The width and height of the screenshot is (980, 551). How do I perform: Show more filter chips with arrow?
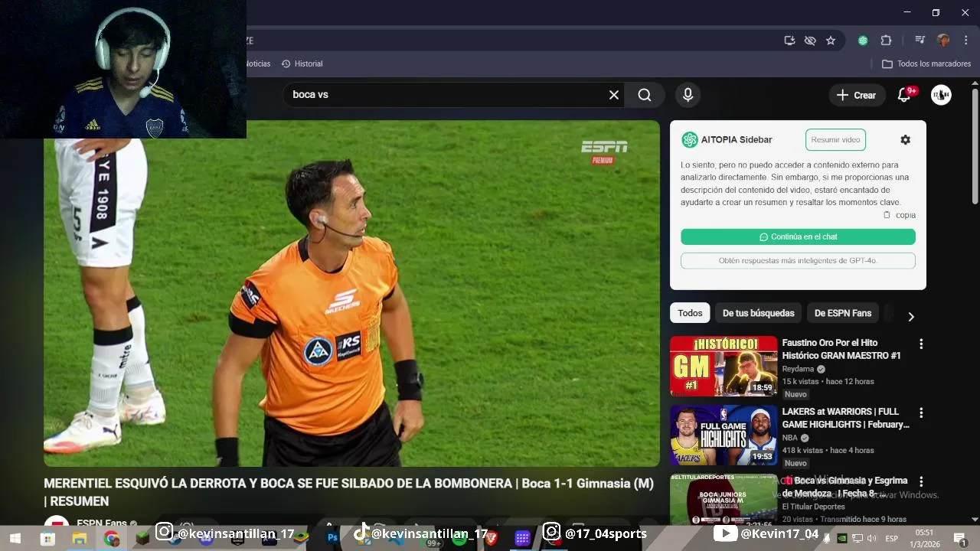coord(911,317)
